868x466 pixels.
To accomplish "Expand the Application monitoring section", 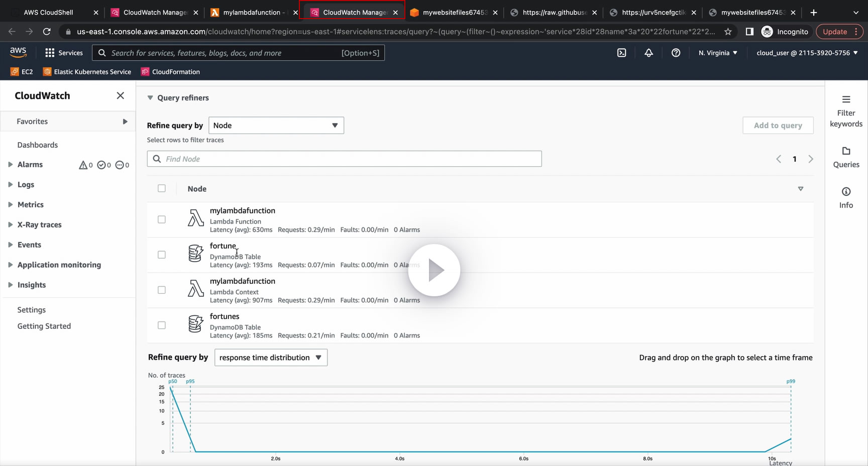I will 10,265.
